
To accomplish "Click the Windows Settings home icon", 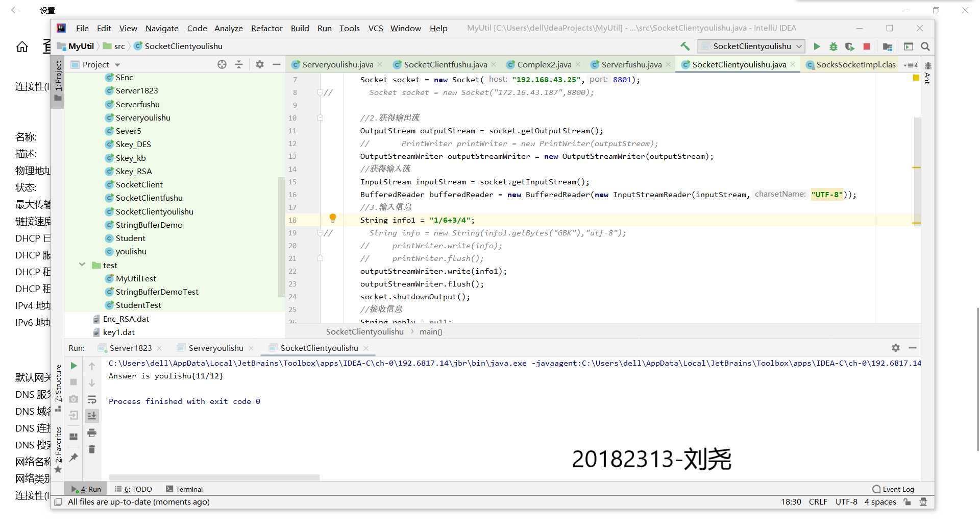I will 22,47.
